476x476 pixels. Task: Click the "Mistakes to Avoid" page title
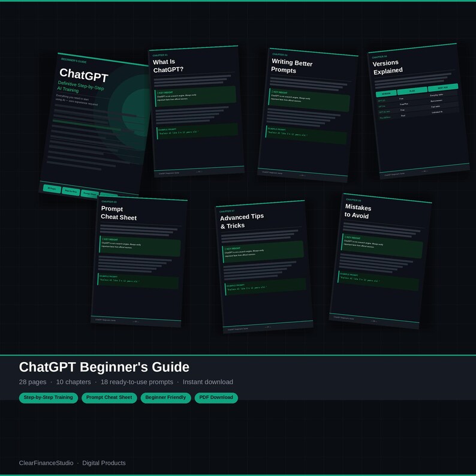tap(358, 211)
